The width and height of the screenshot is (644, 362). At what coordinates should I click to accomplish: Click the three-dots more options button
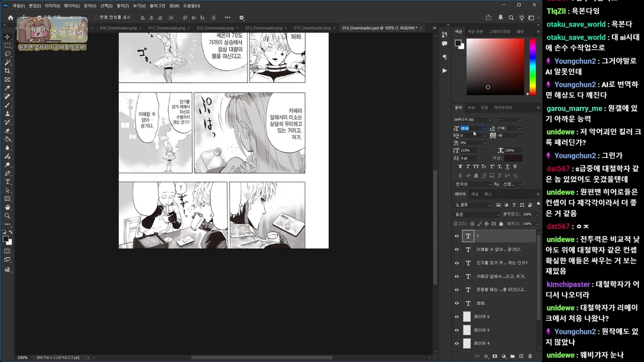coord(227,18)
